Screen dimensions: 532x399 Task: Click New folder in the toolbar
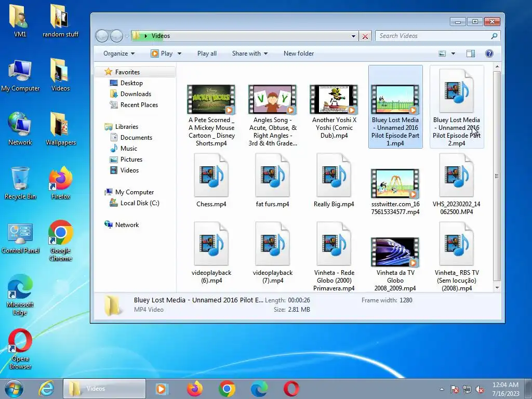299,54
